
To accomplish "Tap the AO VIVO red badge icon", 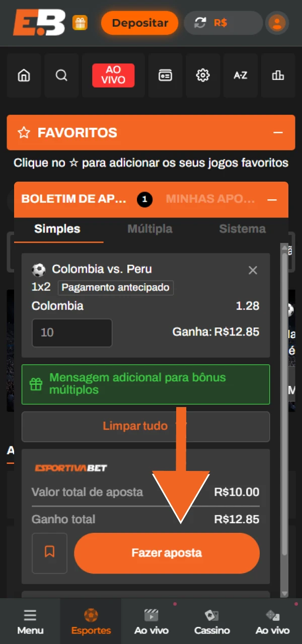I will [x=113, y=74].
